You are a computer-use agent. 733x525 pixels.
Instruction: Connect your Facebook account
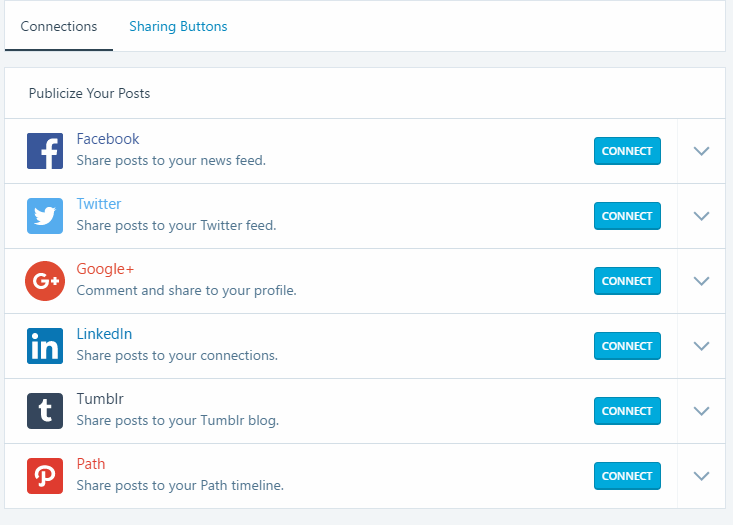pos(627,151)
